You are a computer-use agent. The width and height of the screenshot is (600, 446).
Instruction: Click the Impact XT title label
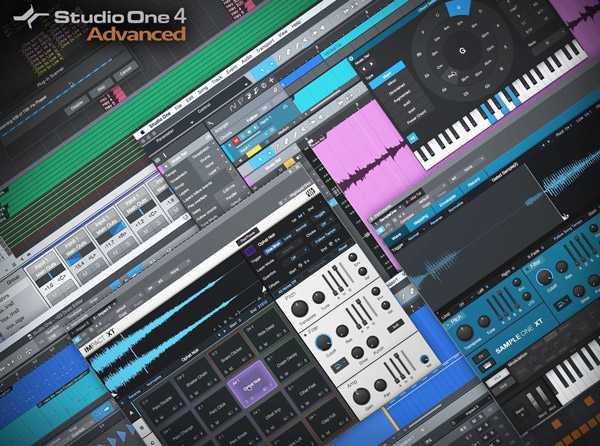(99, 339)
